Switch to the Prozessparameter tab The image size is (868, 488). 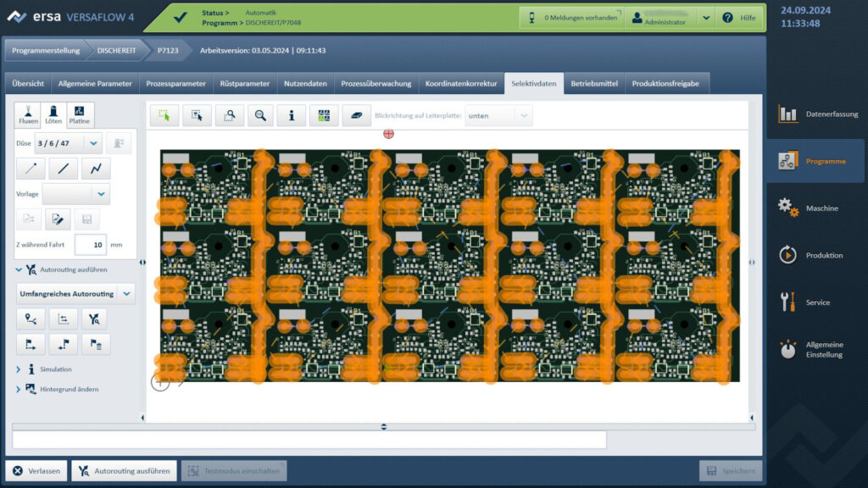point(176,84)
